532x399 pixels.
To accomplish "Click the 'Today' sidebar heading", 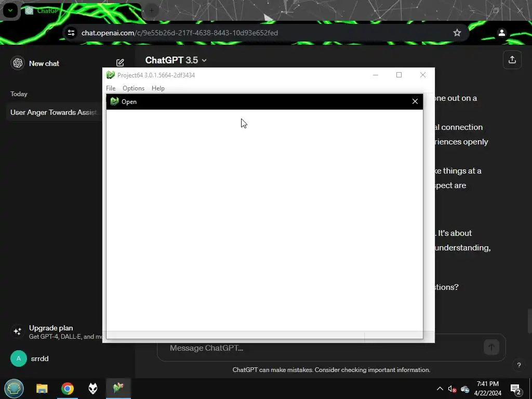I will [x=19, y=94].
